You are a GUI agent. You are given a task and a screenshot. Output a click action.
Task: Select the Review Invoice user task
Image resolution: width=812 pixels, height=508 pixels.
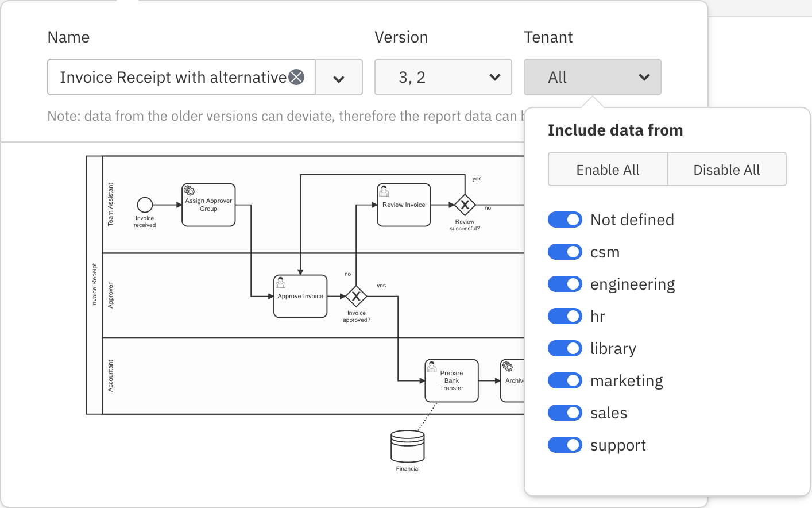404,205
